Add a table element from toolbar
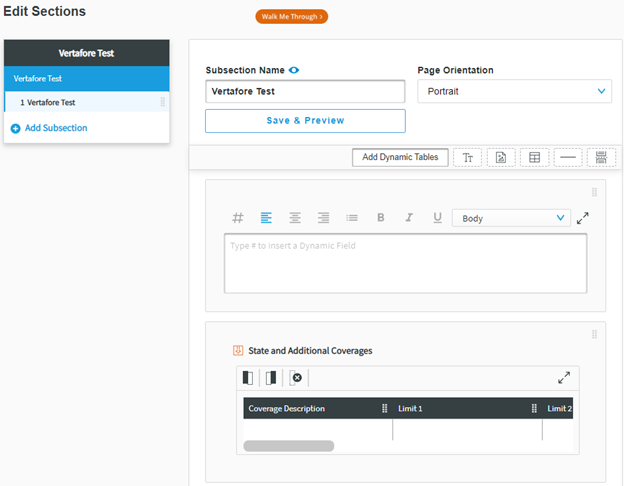The height and width of the screenshot is (486, 624). click(535, 157)
